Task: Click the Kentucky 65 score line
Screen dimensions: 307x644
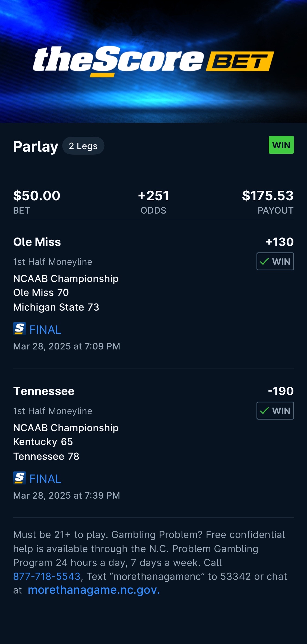Action: pos(43,442)
